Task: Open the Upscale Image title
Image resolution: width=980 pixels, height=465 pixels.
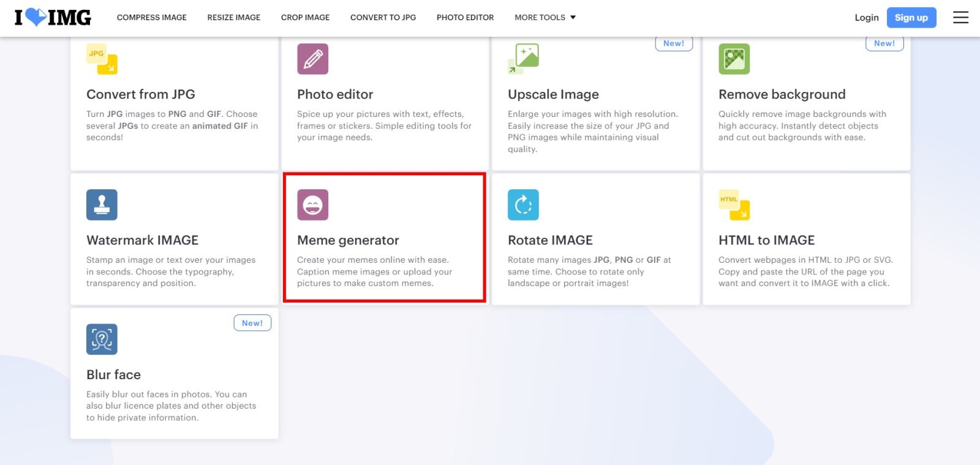Action: click(554, 94)
